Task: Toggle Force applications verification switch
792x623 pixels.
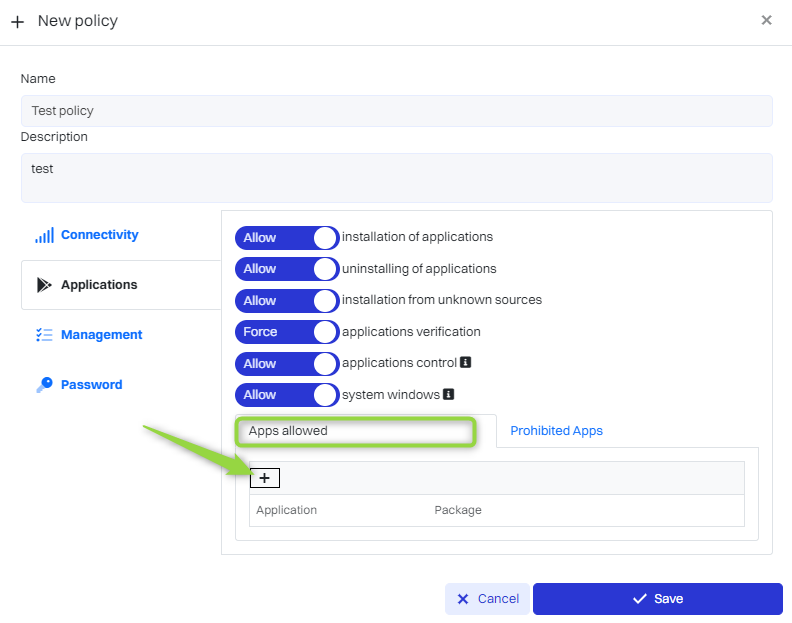Action: click(x=287, y=332)
